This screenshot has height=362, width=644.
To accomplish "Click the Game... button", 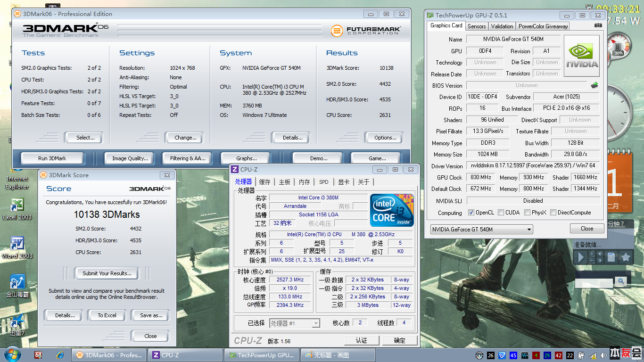I will (377, 158).
